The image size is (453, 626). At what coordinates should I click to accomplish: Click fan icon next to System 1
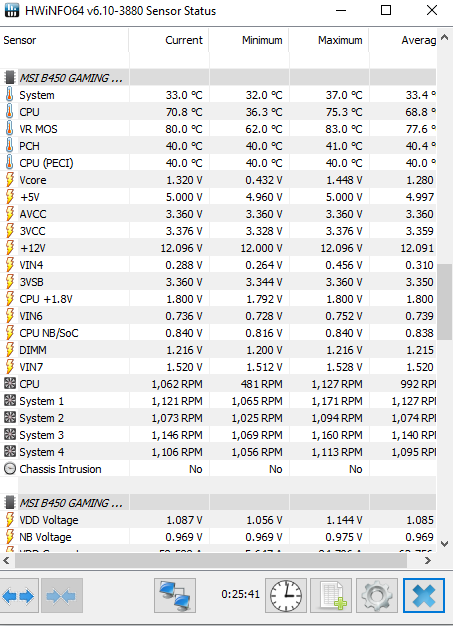10,401
